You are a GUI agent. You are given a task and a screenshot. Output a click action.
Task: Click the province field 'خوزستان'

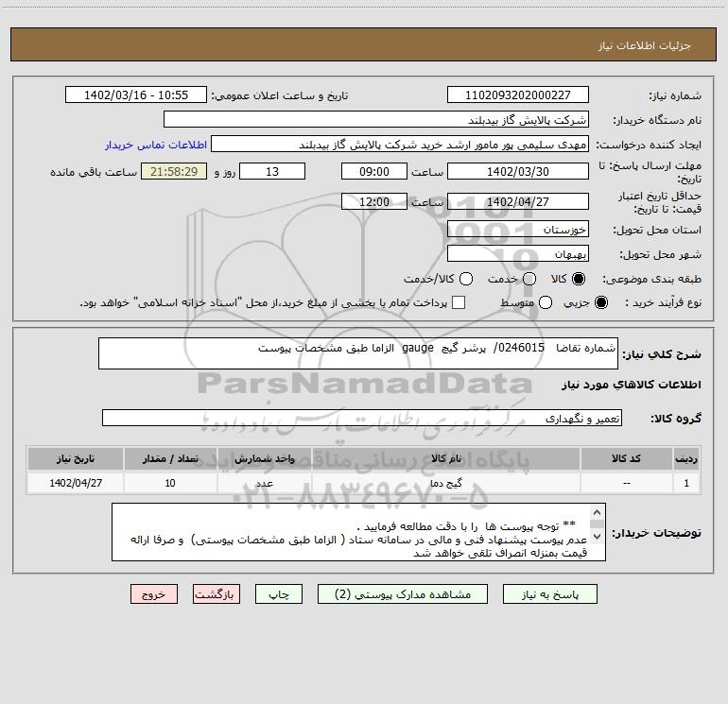point(518,229)
